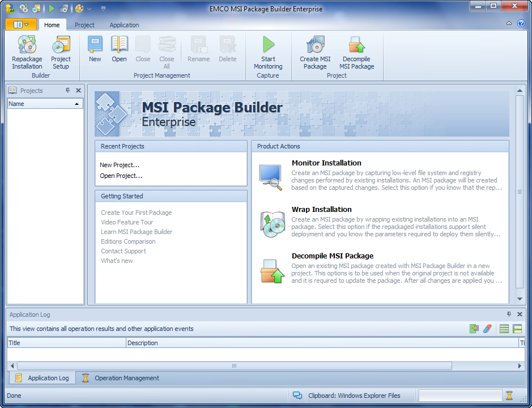Image resolution: width=532 pixels, height=408 pixels.
Task: Sort Projects by the Name column
Action: click(45, 104)
